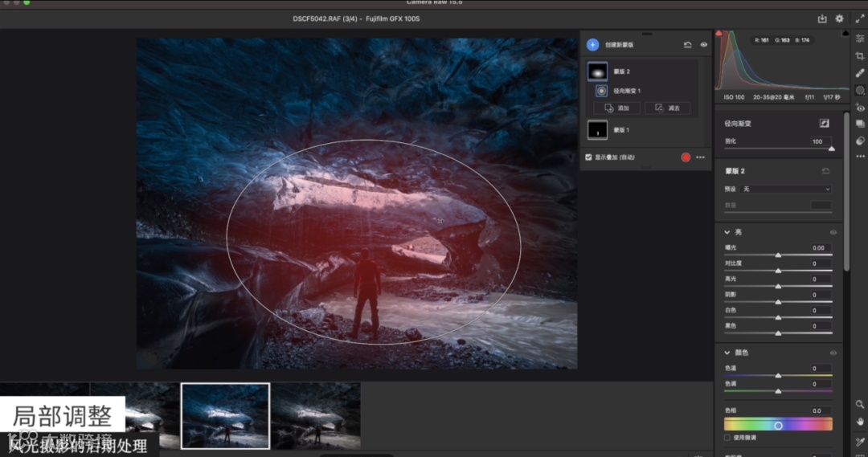Click the adjustment panel vertical scrollbar
Screen dimensions: 868x457
[845, 191]
